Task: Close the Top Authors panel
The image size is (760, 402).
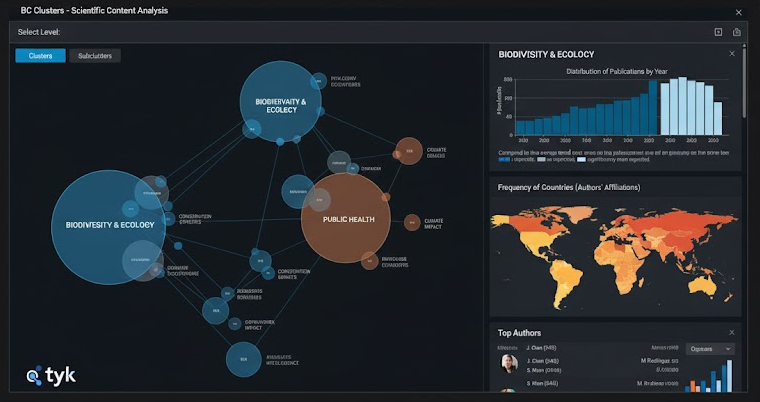Action: coord(732,332)
